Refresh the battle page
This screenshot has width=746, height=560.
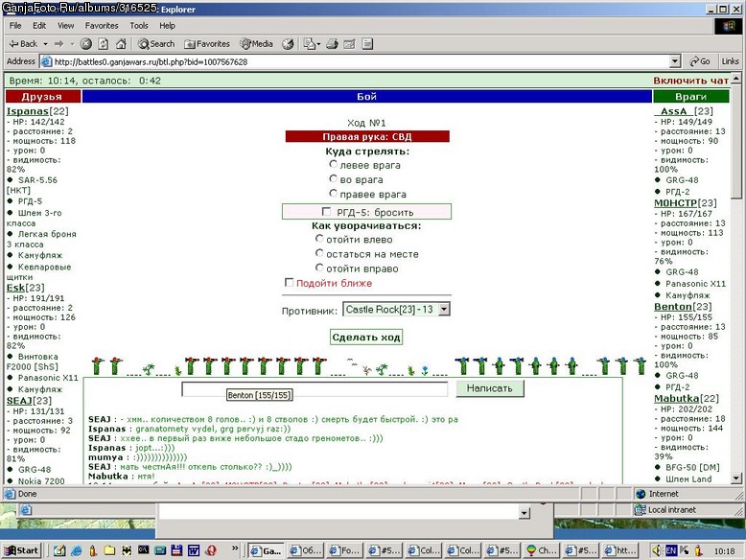tap(104, 44)
